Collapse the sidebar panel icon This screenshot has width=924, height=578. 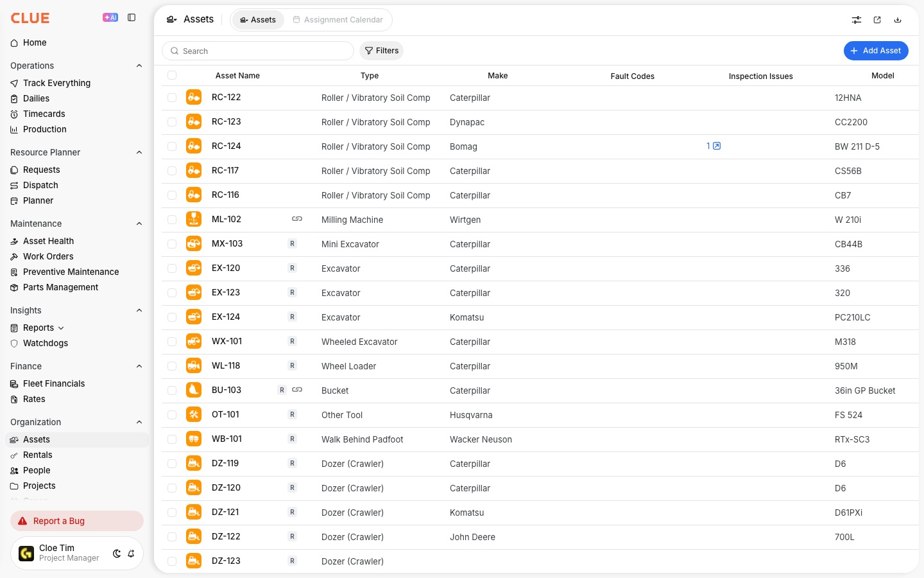click(132, 18)
